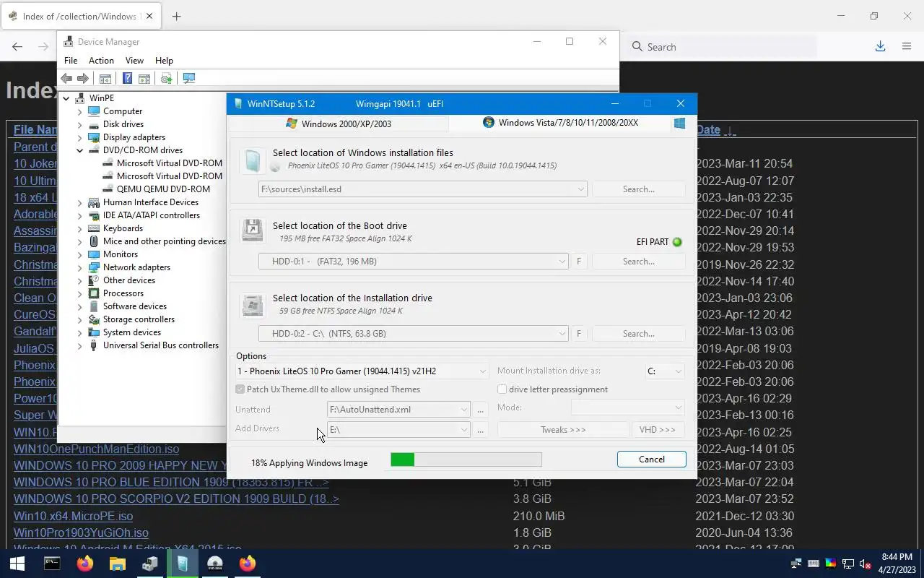Open the keyboard tray icon
Image resolution: width=924 pixels, height=578 pixels.
pyautogui.click(x=813, y=564)
